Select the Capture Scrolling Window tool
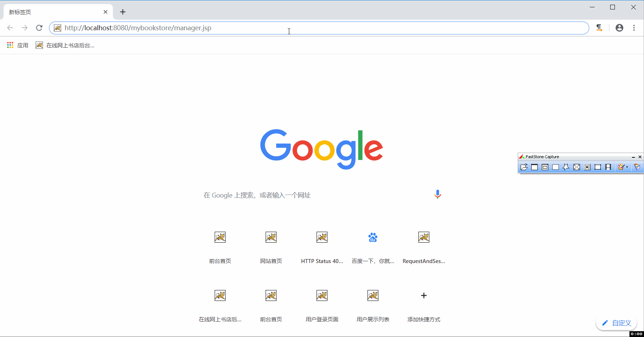 [x=588, y=167]
